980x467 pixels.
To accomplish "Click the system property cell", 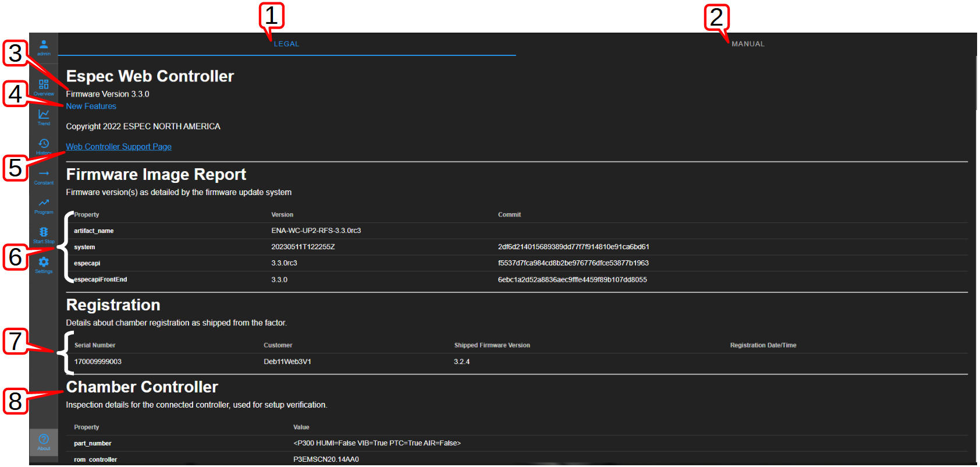I will pos(84,247).
